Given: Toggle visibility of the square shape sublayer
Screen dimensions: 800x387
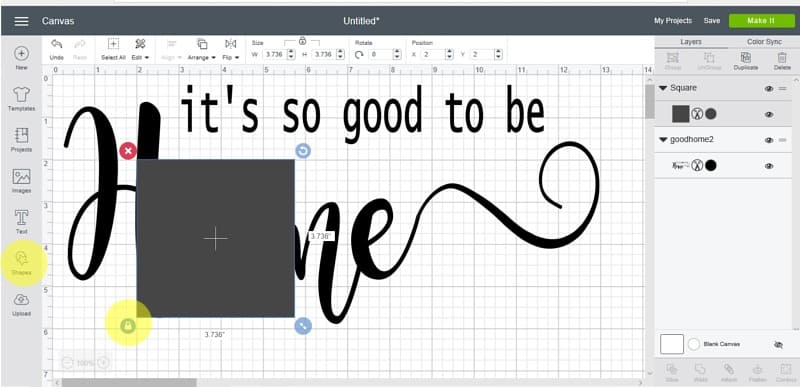Looking at the screenshot, I should [769, 115].
